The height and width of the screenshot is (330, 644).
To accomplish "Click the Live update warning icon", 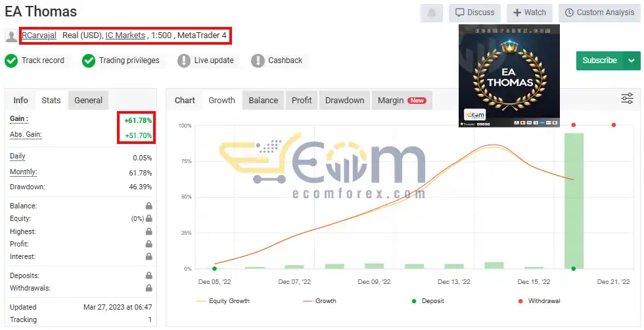I will [x=183, y=61].
